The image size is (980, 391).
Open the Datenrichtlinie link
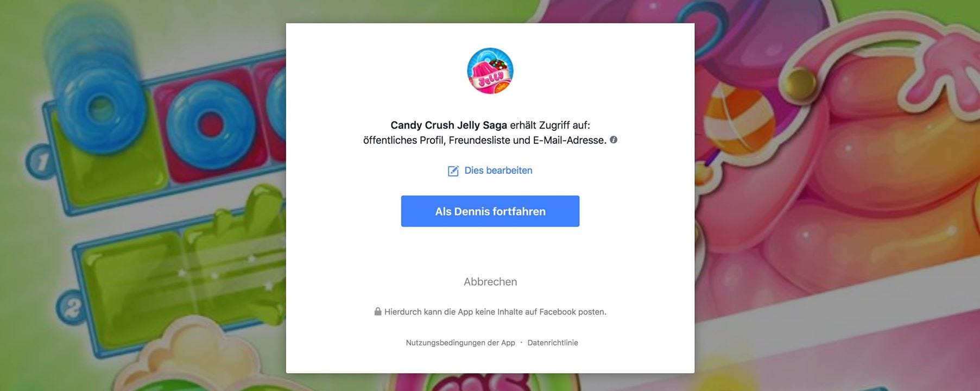(x=553, y=343)
